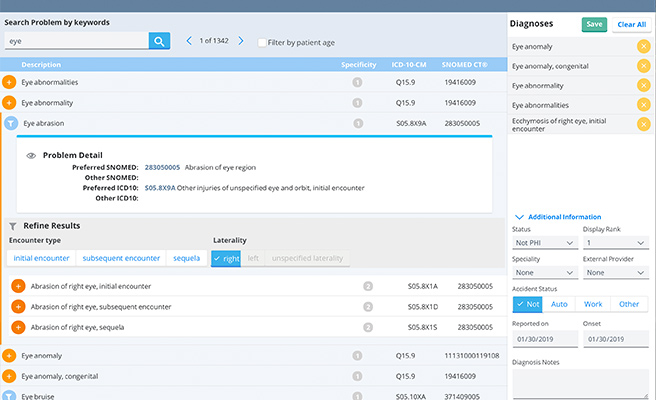Remove Eye abnormality from Diagnoses
This screenshot has width=656, height=400.
click(x=643, y=85)
